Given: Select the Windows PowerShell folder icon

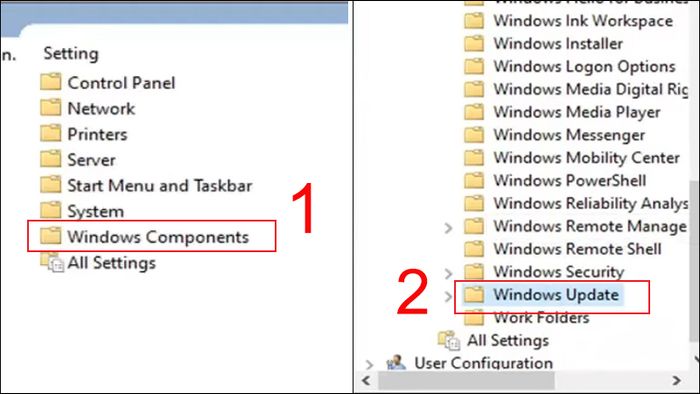Looking at the screenshot, I should click(x=474, y=180).
